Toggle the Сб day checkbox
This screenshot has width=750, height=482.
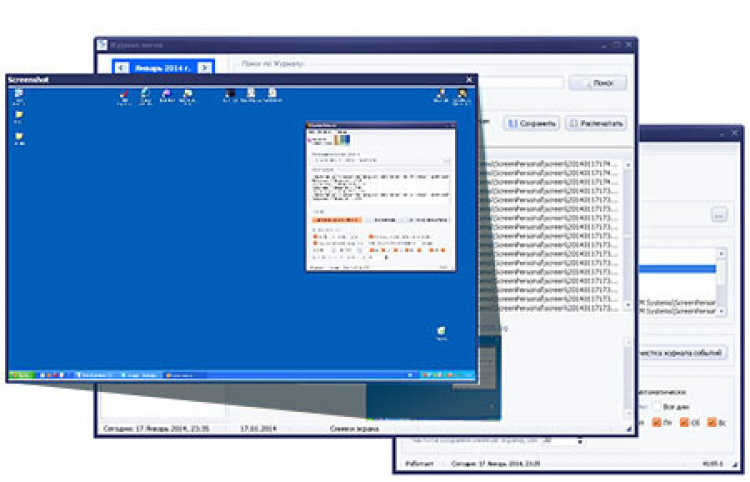pyautogui.click(x=684, y=422)
